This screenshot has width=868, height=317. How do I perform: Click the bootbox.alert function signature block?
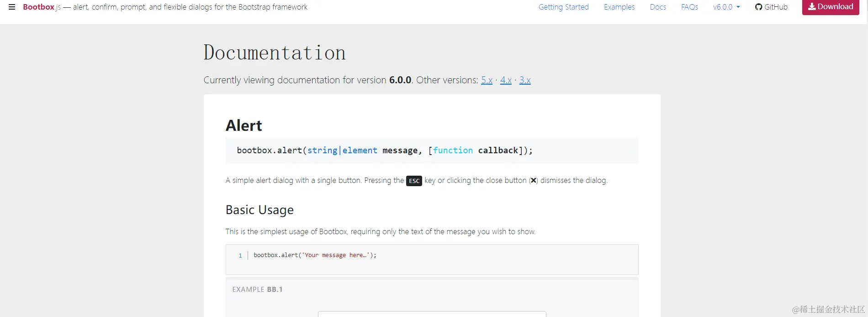tap(385, 150)
